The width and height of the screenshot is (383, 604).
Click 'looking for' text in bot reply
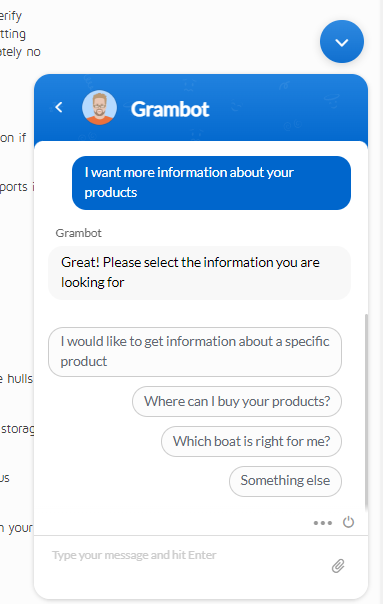point(92,283)
